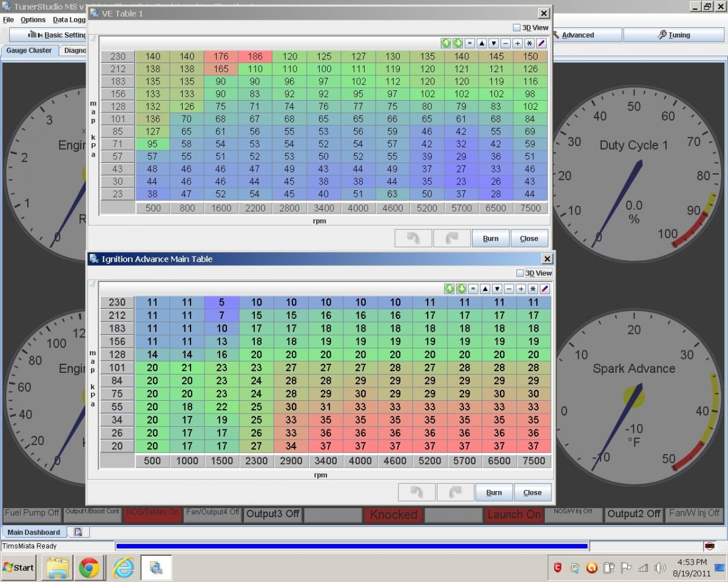Image resolution: width=728 pixels, height=582 pixels.
Task: Open the Tuning toolbar menu
Action: pyautogui.click(x=673, y=35)
